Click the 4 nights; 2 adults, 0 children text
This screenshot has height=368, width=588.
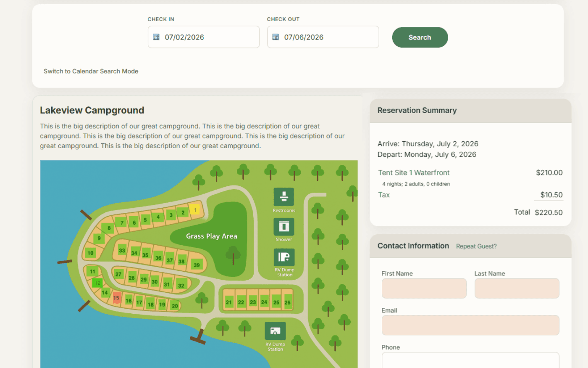(416, 184)
